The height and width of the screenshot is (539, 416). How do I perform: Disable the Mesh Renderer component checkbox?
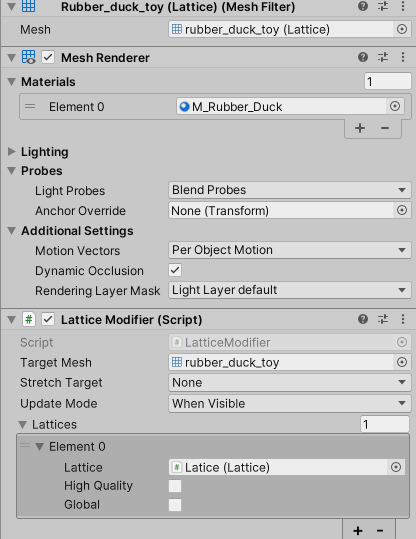pos(48,57)
